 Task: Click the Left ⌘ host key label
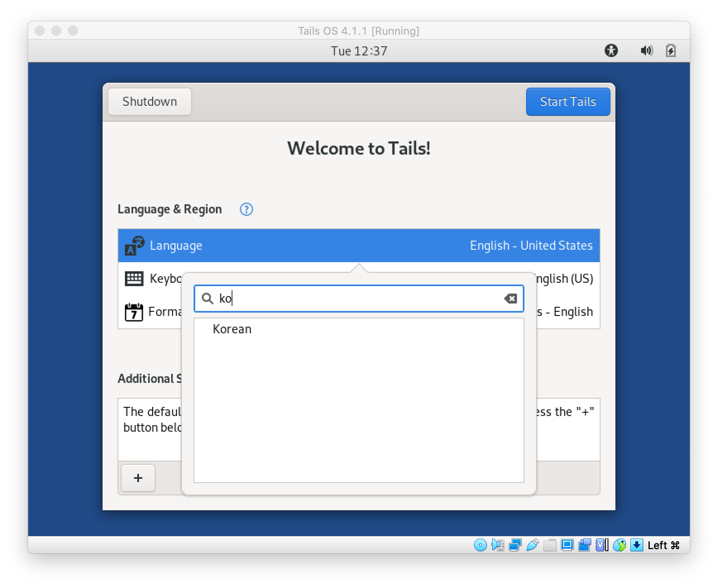tap(663, 545)
